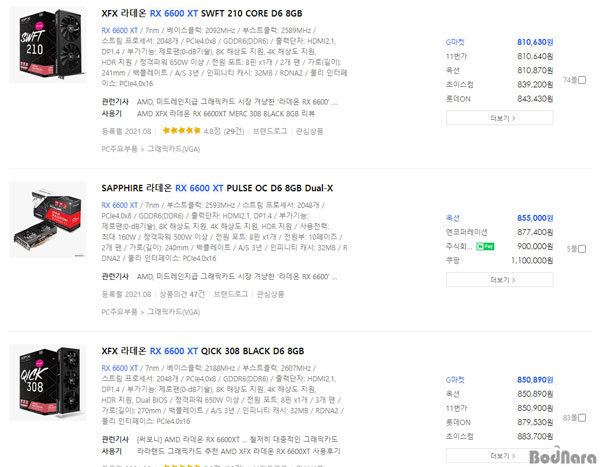The image size is (600, 467).
Task: Open XFX RX 6600 XT SWFT 210 title
Action: [x=202, y=13]
